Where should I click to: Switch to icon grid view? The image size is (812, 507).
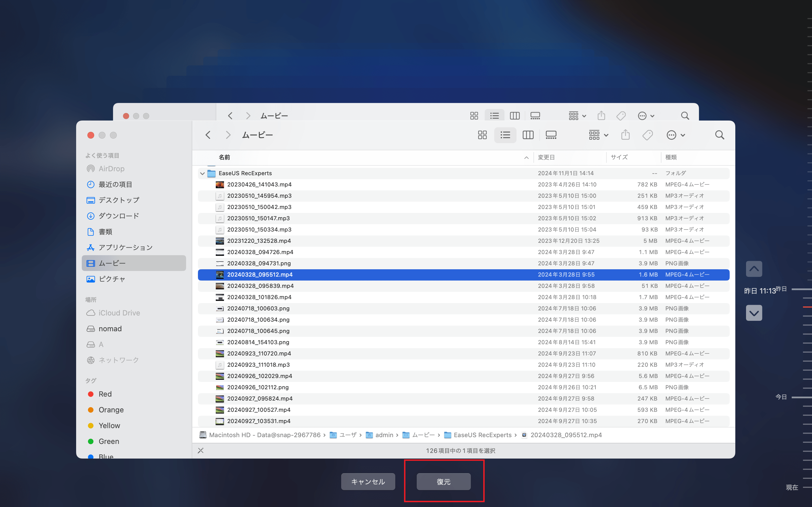click(x=482, y=135)
